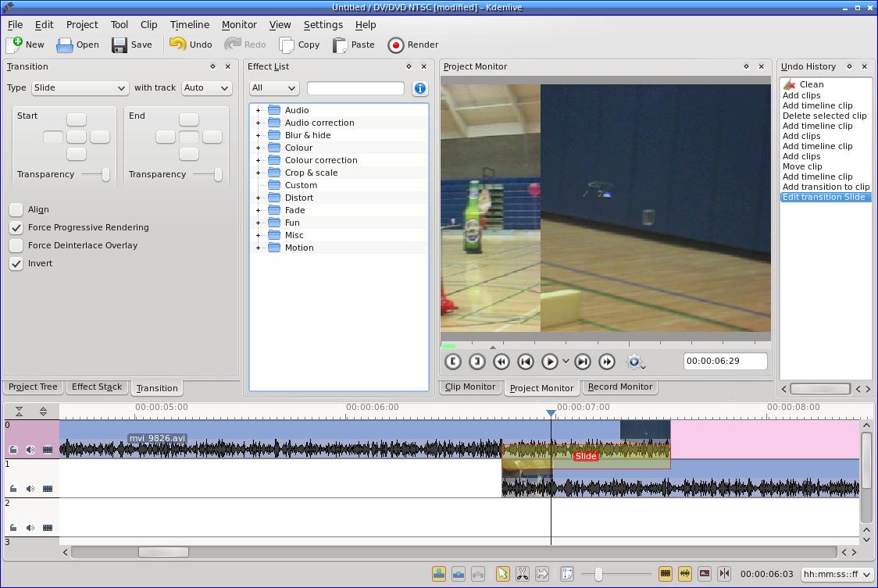This screenshot has width=878, height=588.
Task: Fit zoom to project icon
Action: coord(567,573)
